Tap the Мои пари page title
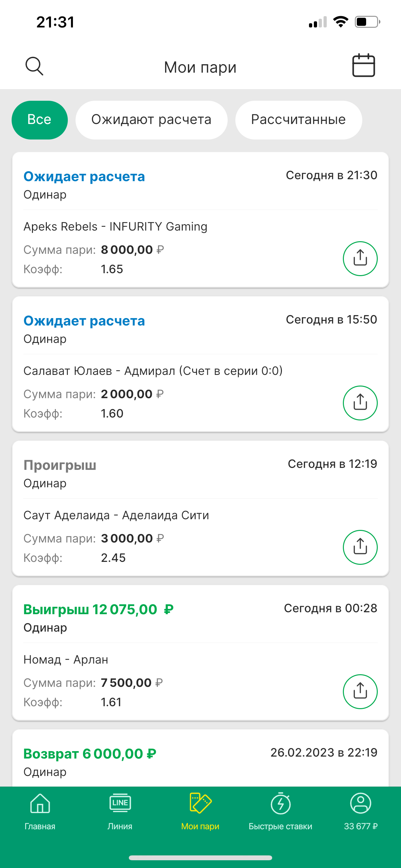 coord(200,67)
